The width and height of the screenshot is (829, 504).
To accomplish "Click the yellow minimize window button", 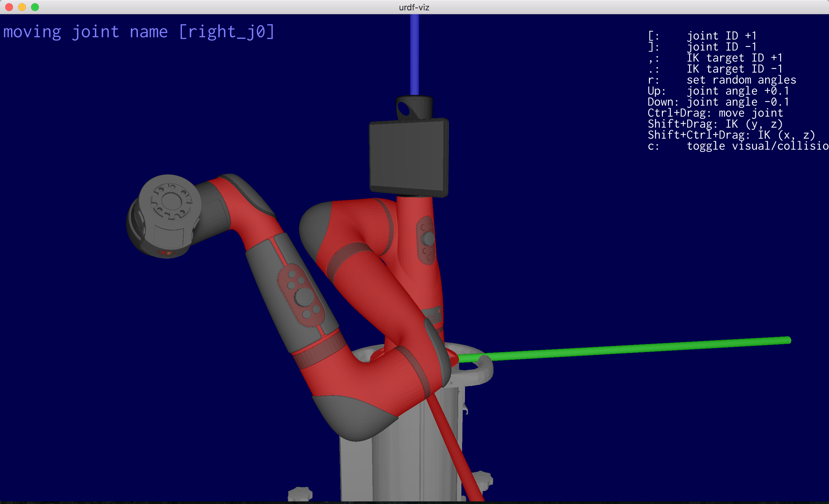I will 22,7.
